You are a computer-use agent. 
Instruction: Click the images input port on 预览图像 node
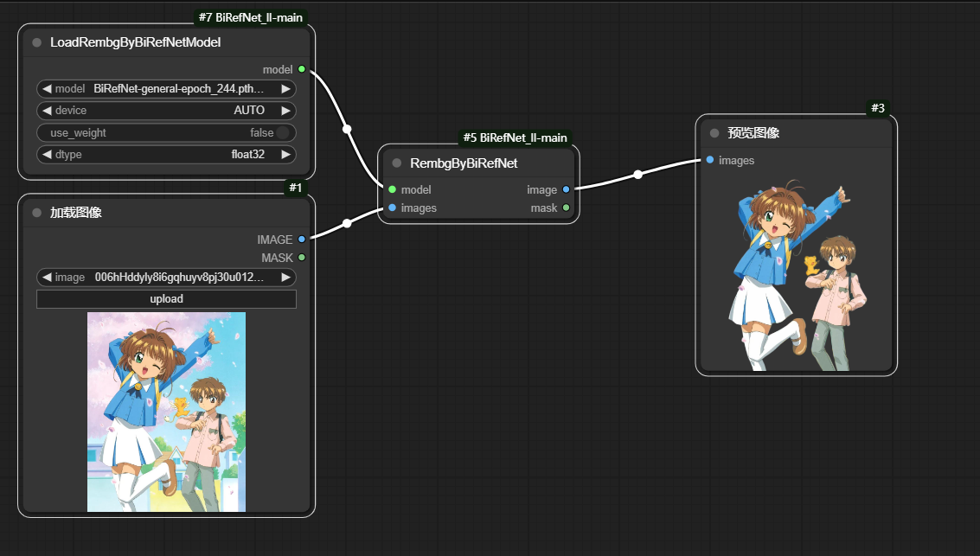click(709, 160)
